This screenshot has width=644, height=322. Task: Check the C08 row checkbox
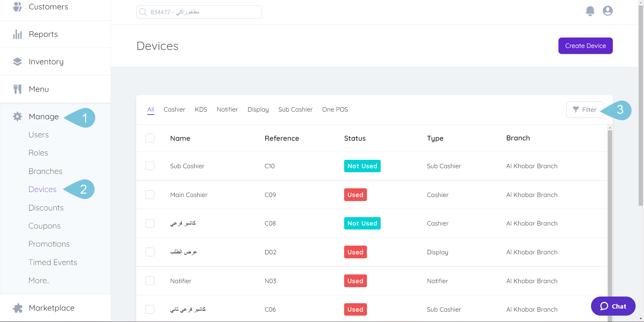(150, 223)
